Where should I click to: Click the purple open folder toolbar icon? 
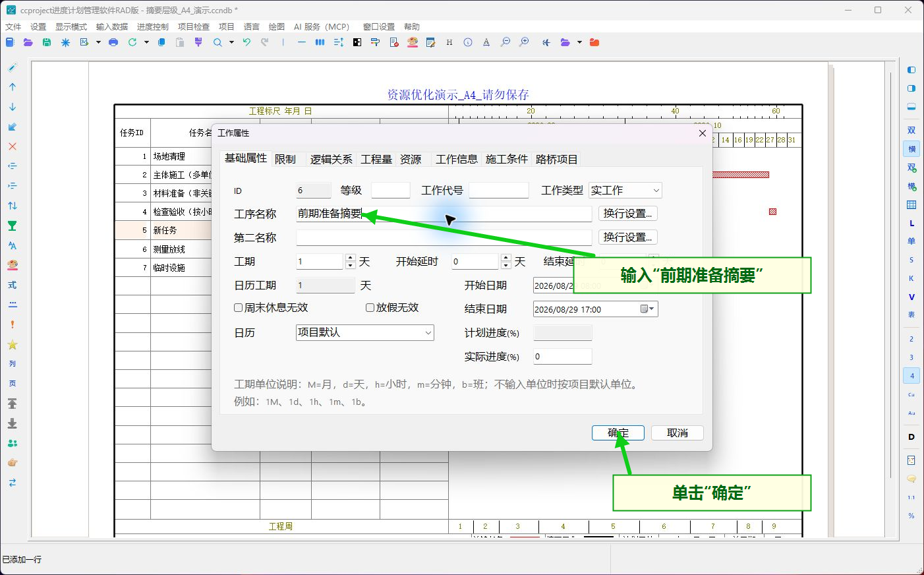tap(28, 42)
